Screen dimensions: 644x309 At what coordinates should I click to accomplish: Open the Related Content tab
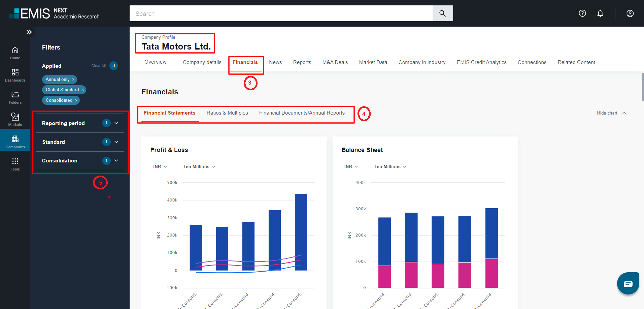576,62
